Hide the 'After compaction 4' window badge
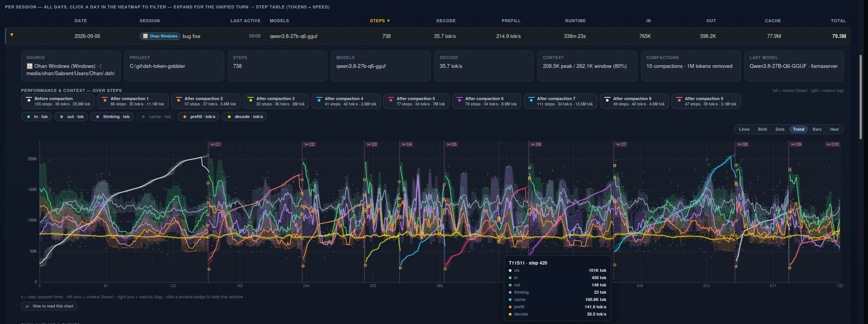 (346, 101)
